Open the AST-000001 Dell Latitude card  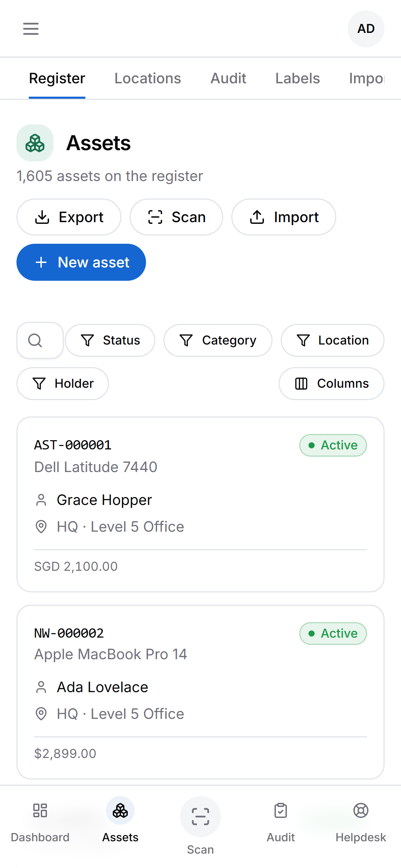click(x=200, y=505)
